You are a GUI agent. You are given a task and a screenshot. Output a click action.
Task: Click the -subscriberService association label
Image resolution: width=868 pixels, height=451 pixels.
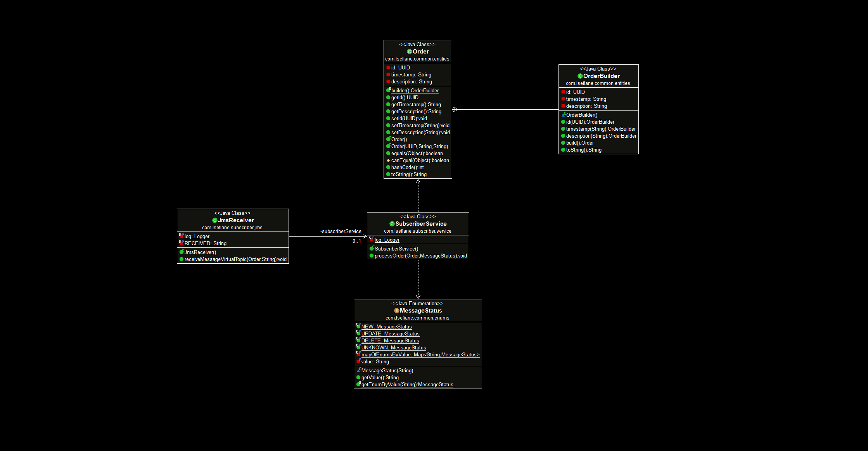[341, 232]
